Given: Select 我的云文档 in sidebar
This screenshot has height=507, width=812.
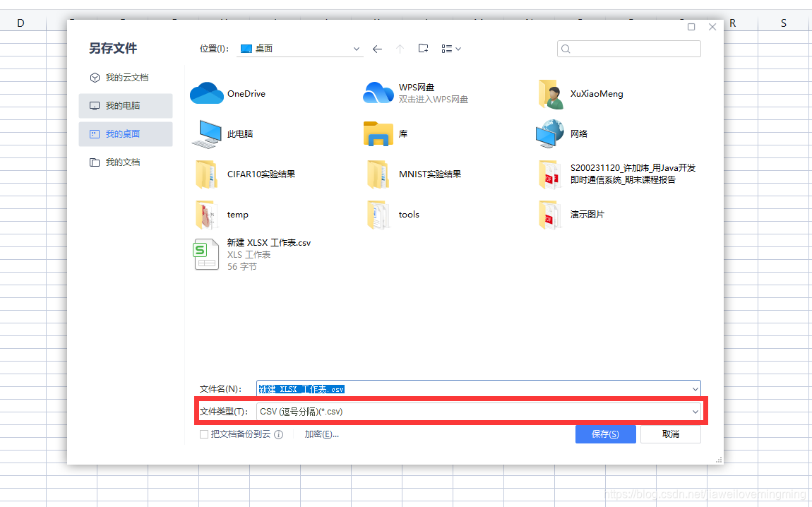Looking at the screenshot, I should pos(125,77).
